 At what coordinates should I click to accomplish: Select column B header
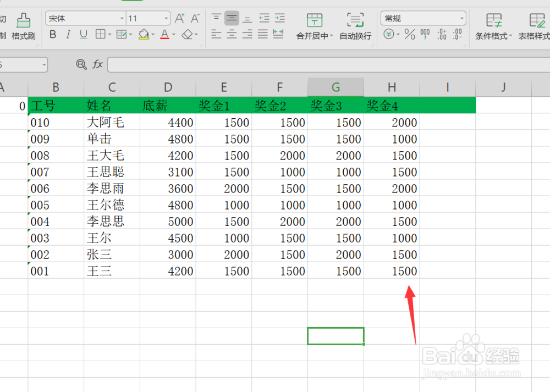pyautogui.click(x=56, y=87)
